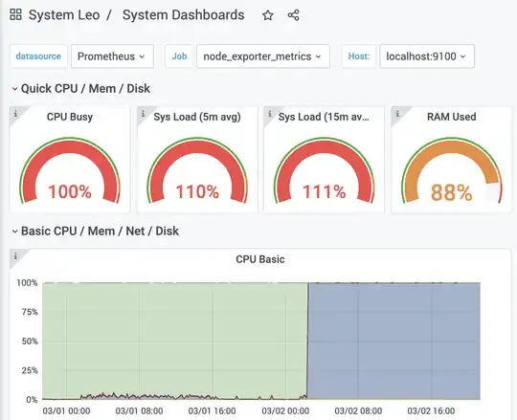
Task: Open the Sys Load (5m avg) panel title
Action: coord(197,117)
